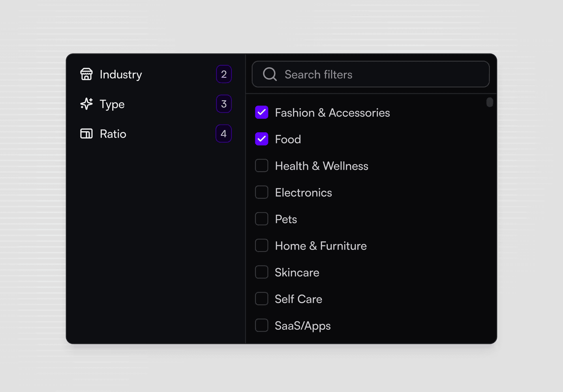Click the 'Food' label text
This screenshot has height=392, width=563.
(288, 139)
